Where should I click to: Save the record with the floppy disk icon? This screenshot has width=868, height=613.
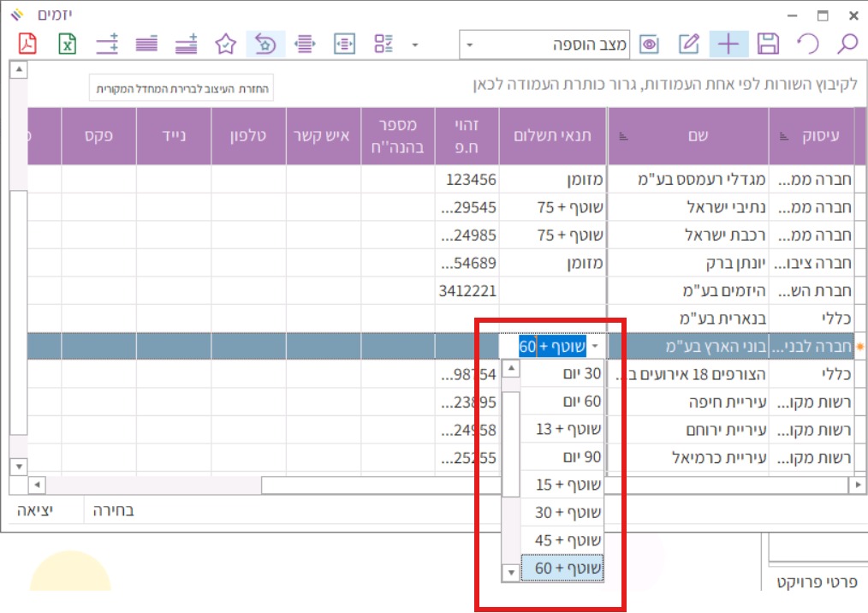click(x=769, y=45)
